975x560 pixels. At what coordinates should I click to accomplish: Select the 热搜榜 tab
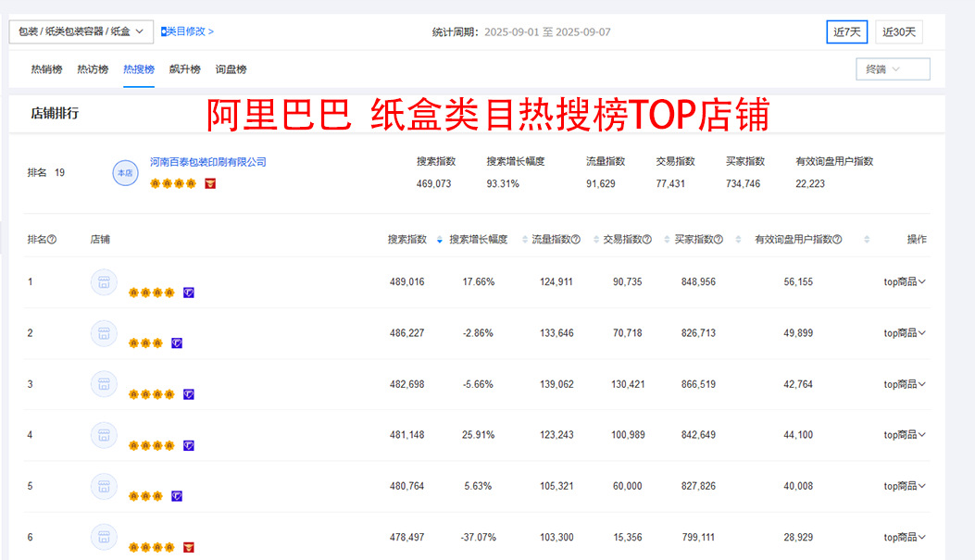point(139,69)
